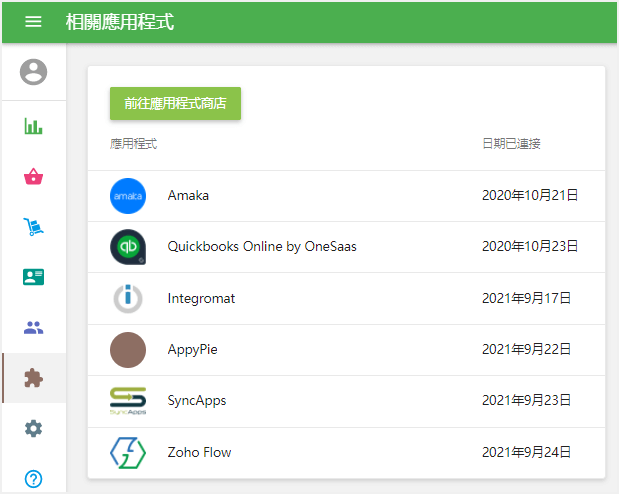
Task: Select the brown puzzle-piece apps icon
Action: pos(34,378)
